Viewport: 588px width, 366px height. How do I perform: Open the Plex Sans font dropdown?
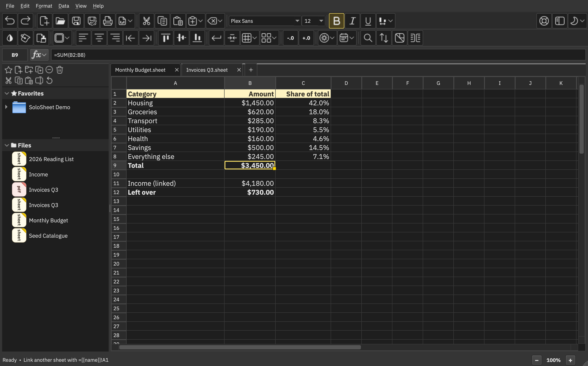[x=265, y=21]
